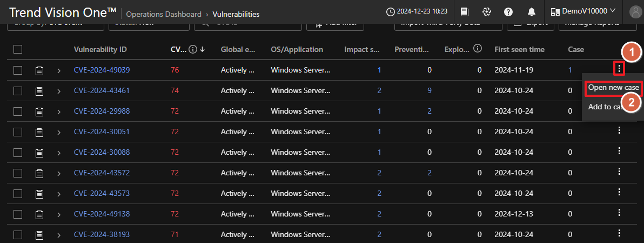Sort by the First seen time column
644x243 pixels.
click(x=519, y=49)
